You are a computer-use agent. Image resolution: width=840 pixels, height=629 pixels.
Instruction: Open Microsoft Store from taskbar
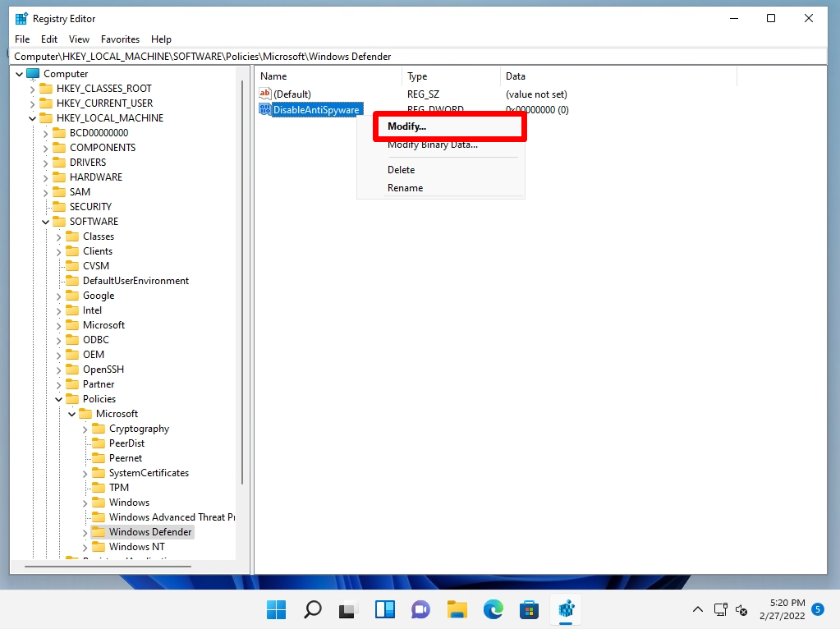[529, 609]
